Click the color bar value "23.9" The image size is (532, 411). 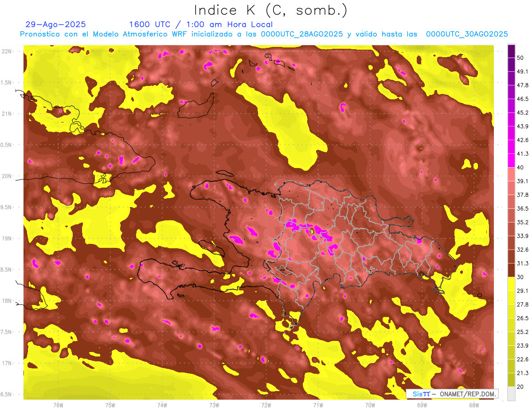(522, 345)
